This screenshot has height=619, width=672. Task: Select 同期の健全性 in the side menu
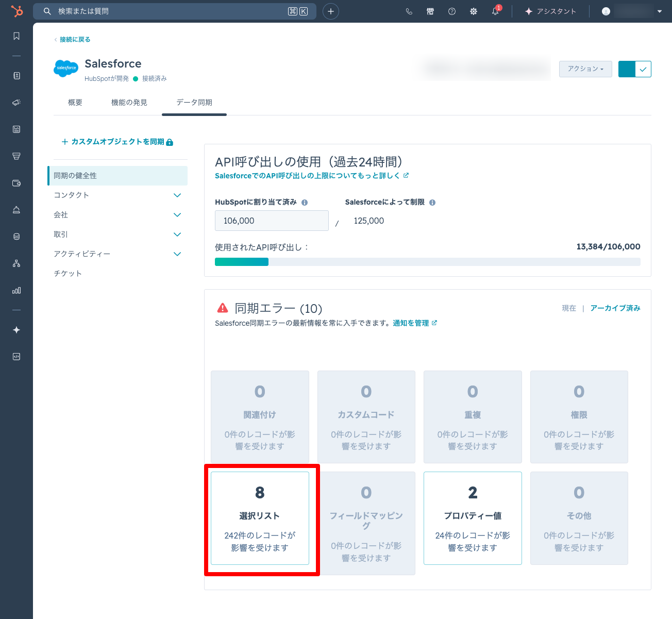tap(117, 176)
